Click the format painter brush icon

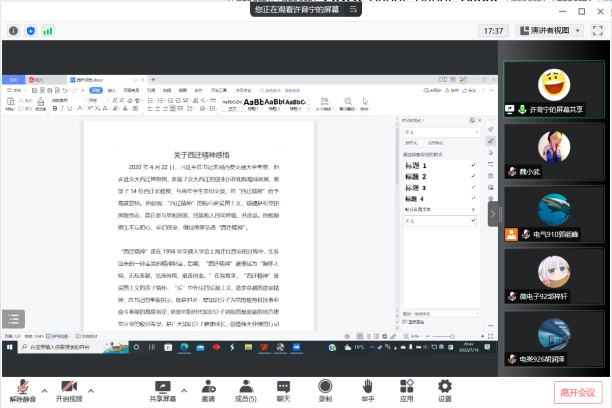41,104
